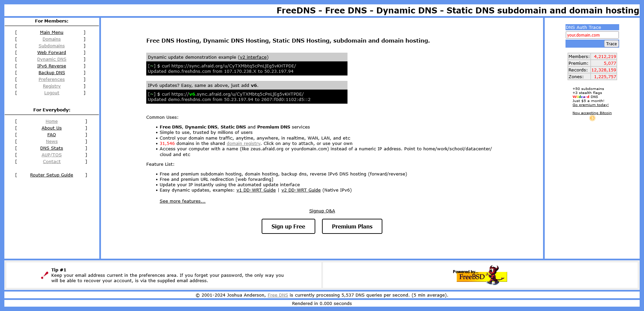
Task: Open the FAQ page
Action: (52, 135)
